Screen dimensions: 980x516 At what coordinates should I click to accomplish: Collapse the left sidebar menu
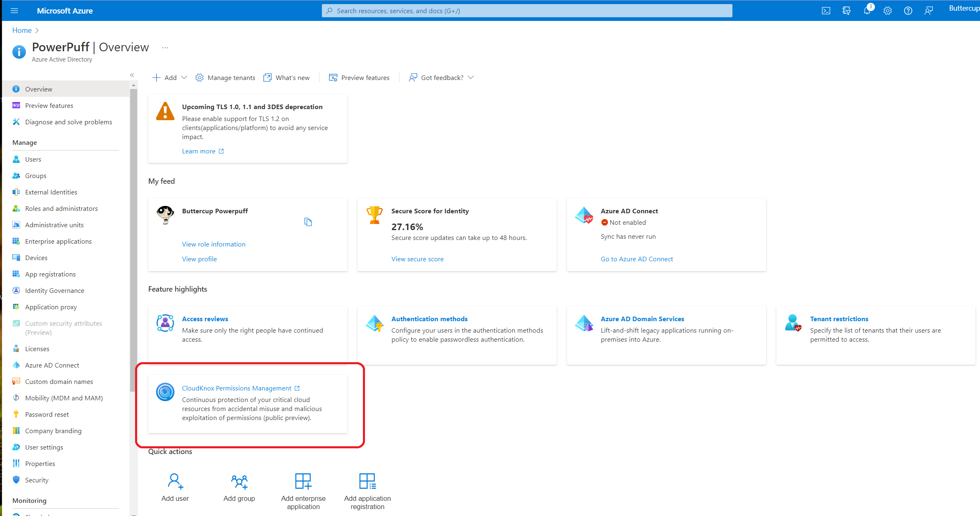tap(132, 75)
